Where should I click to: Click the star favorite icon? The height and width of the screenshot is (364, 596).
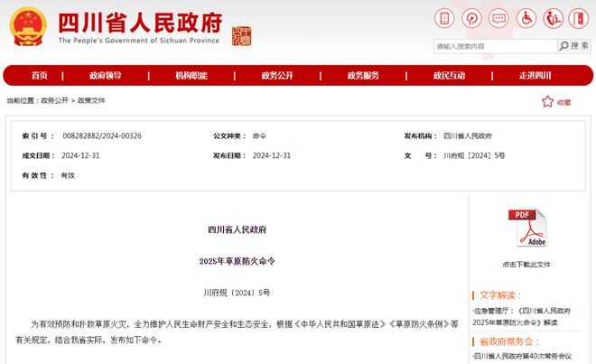click(x=548, y=101)
